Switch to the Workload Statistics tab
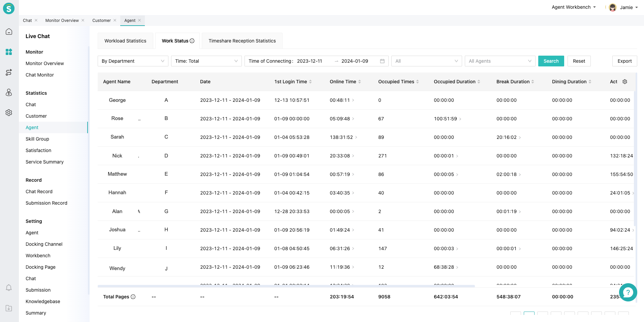Screen dimensions: 644x322 125,41
